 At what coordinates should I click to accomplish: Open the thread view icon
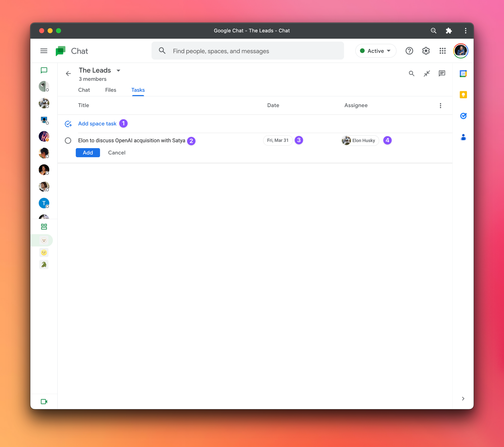(442, 74)
